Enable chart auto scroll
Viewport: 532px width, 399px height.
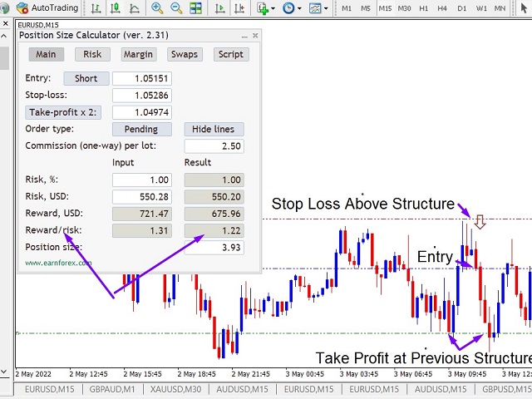pyautogui.click(x=219, y=7)
